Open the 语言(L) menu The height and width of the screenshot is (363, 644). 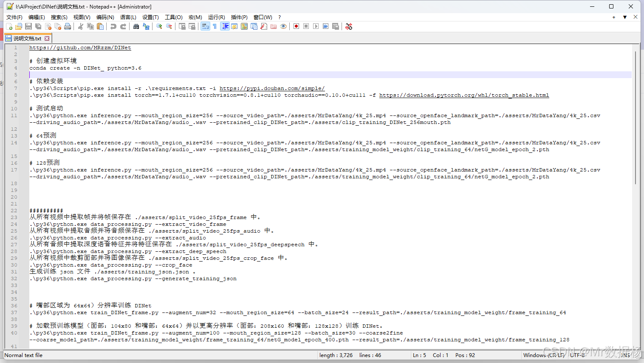128,17
